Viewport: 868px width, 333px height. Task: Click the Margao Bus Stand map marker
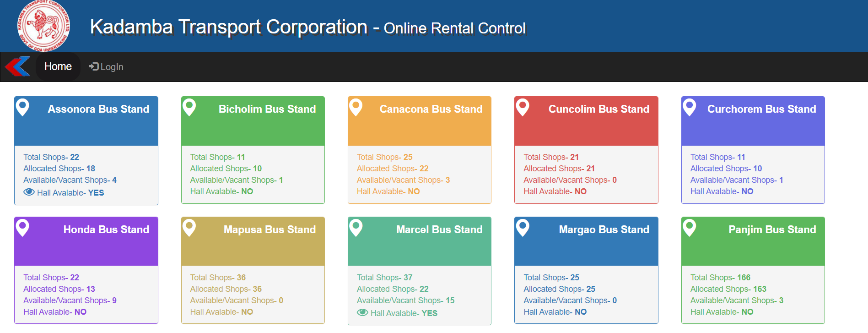(523, 228)
